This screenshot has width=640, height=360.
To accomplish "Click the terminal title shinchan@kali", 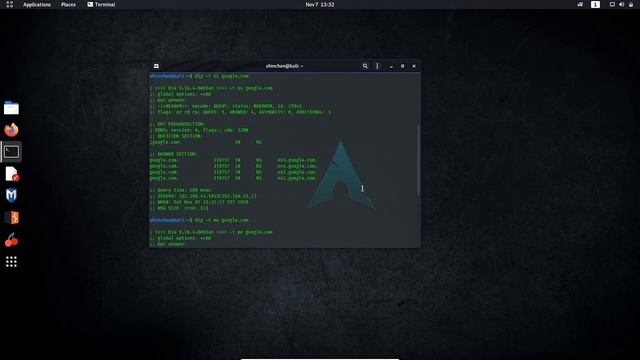I will [x=284, y=66].
